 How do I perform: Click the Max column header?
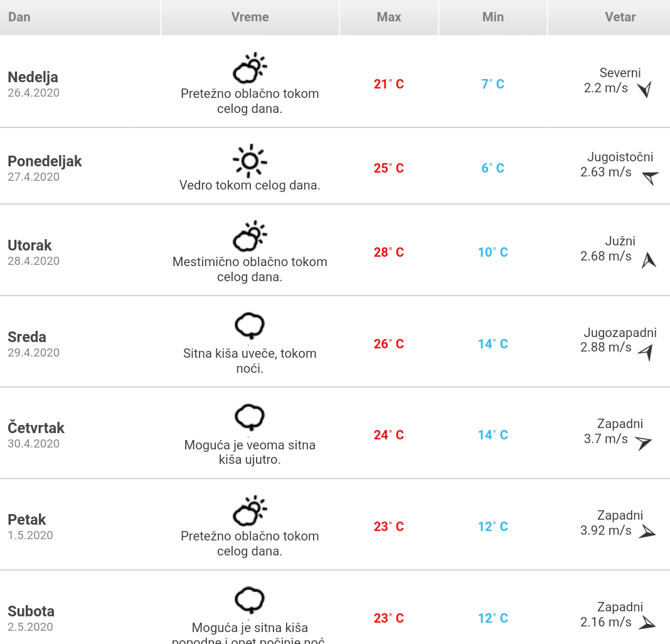[x=389, y=17]
